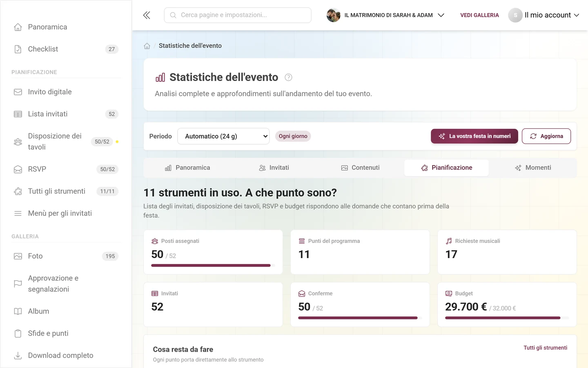
Task: Click the Conferme progress bar
Action: pos(360,318)
